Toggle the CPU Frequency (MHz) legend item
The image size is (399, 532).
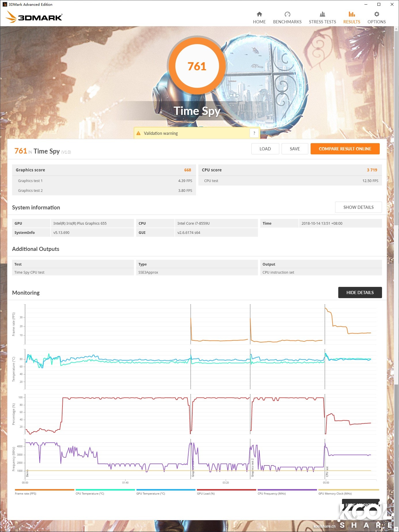point(287,492)
